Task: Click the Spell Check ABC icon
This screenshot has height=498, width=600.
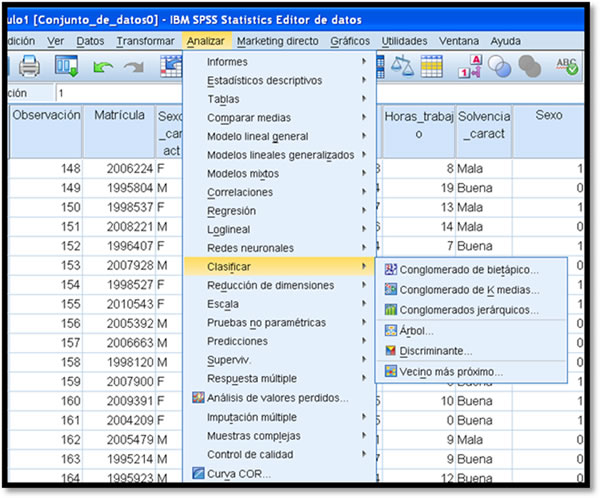Action: coord(567,66)
